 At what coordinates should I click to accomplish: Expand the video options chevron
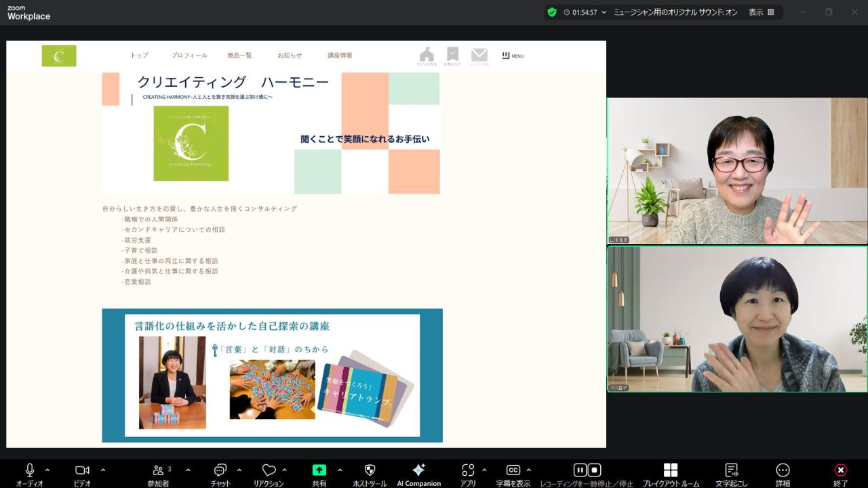click(103, 470)
